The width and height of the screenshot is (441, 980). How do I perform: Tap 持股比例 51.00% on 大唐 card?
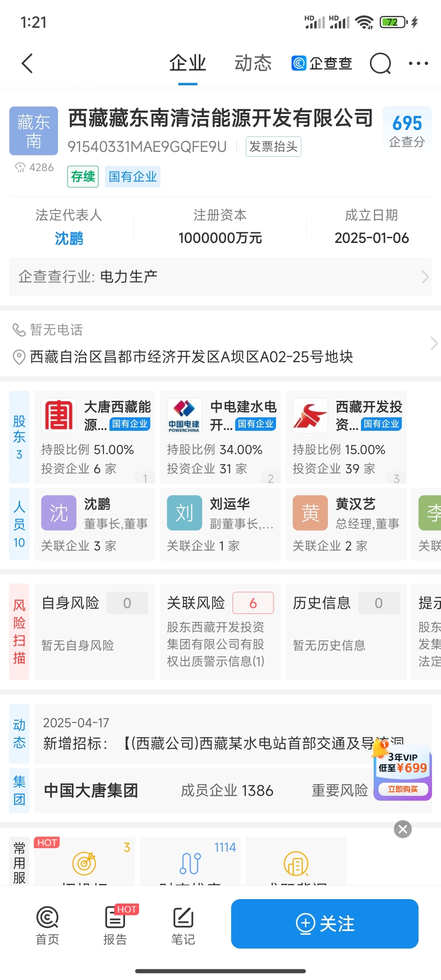click(87, 450)
